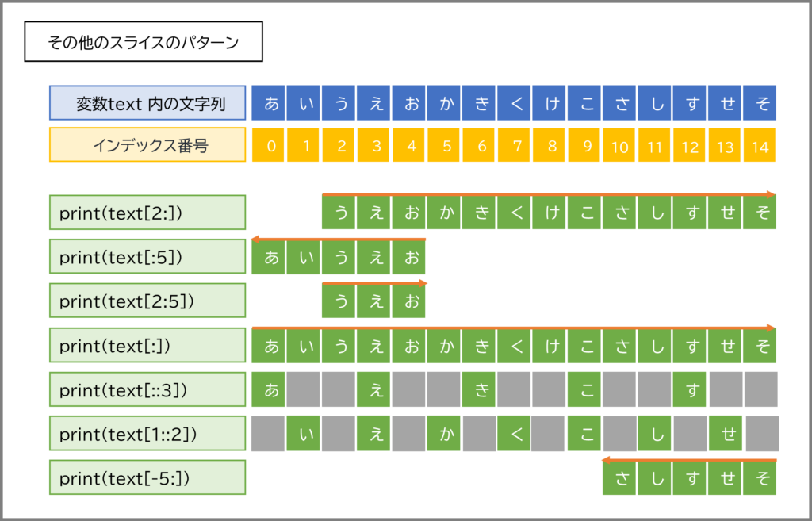
Task: Click the print(text[-5:]) code label
Action: pos(147,477)
